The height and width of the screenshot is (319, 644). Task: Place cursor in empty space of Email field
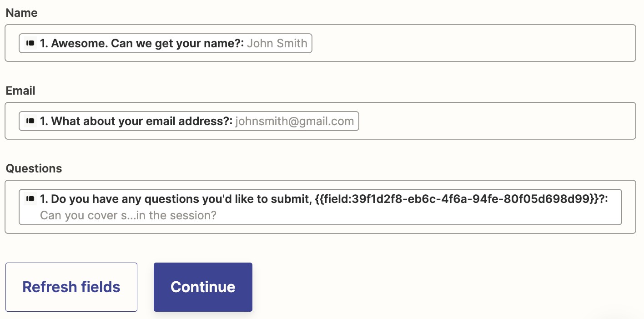tap(496, 121)
